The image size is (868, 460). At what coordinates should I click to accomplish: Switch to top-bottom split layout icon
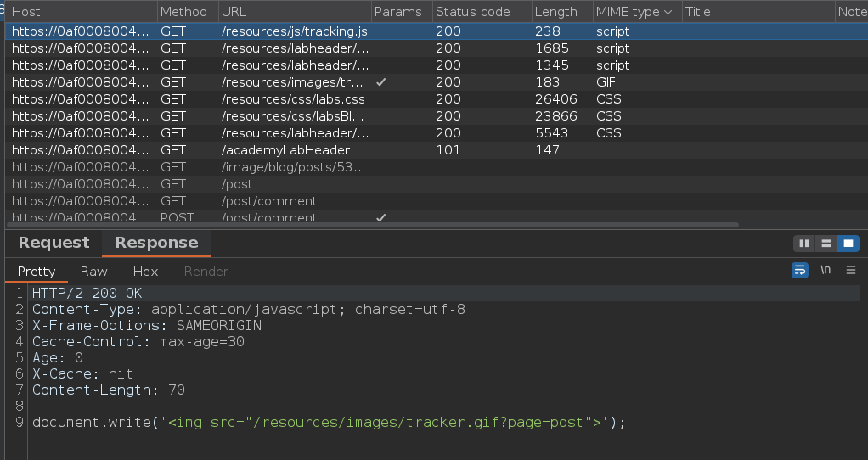click(826, 244)
